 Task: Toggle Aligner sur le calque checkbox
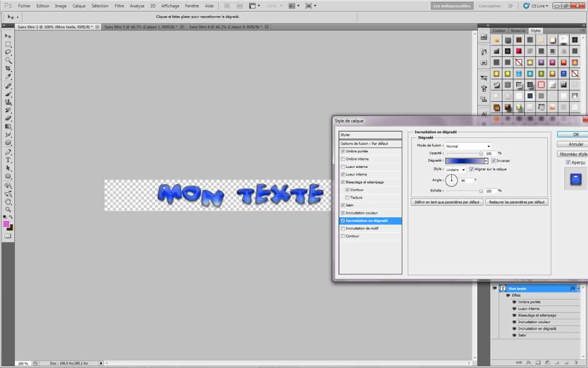tap(472, 169)
